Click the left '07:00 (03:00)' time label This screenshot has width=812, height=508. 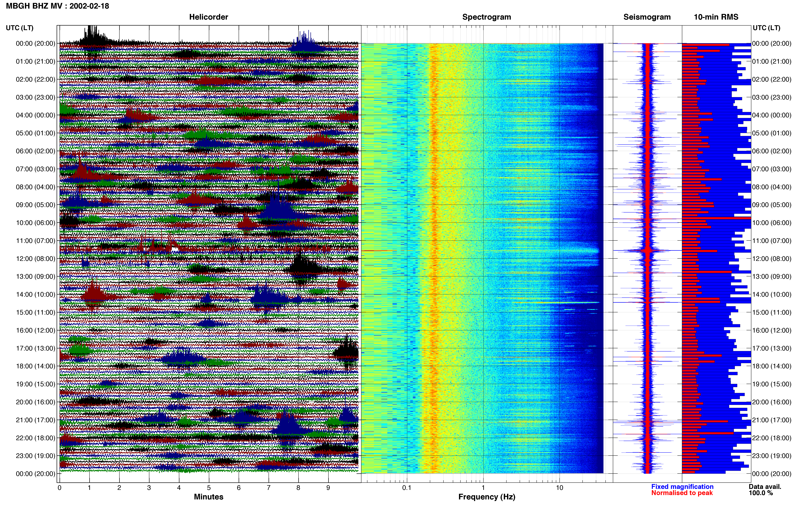tap(35, 169)
